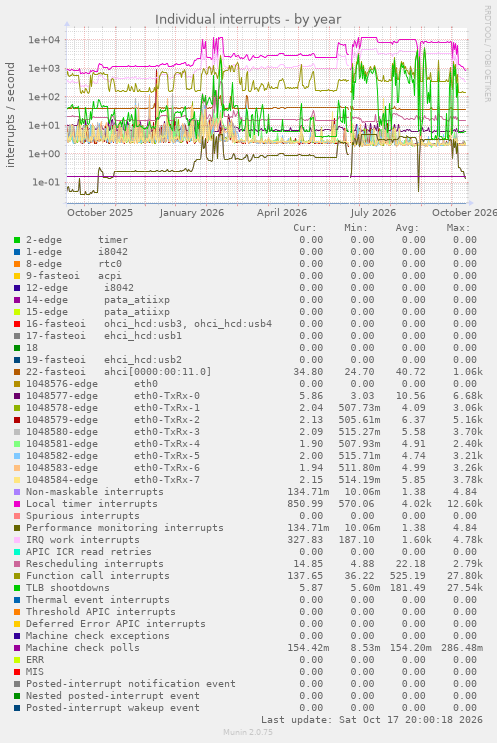Click the interrupts graph plot area
Viewport: 497px width, 743px height.
coord(267,116)
